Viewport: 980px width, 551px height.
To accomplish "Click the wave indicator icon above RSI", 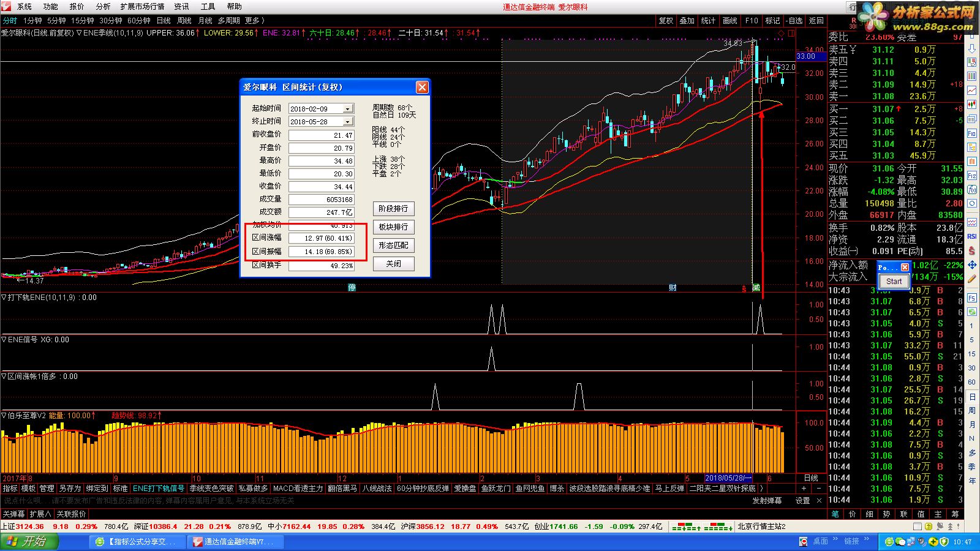I will coord(972,222).
